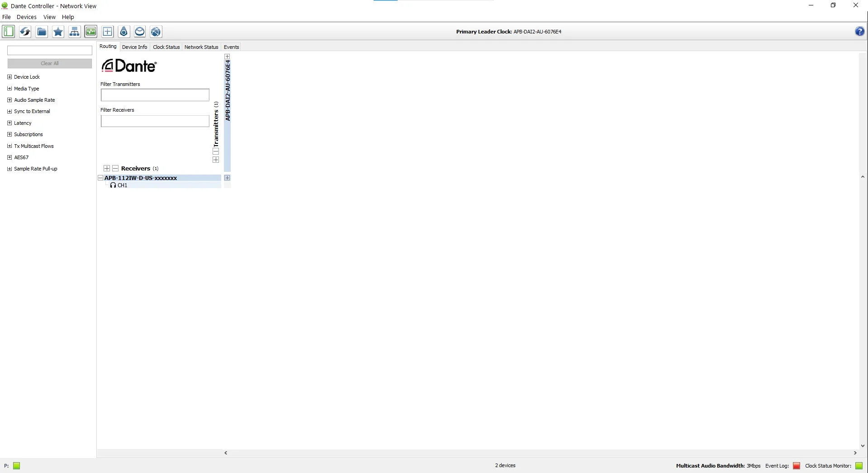Screen dimensions: 868x473
Task: Select the CH1 receiver channel
Action: (122, 185)
